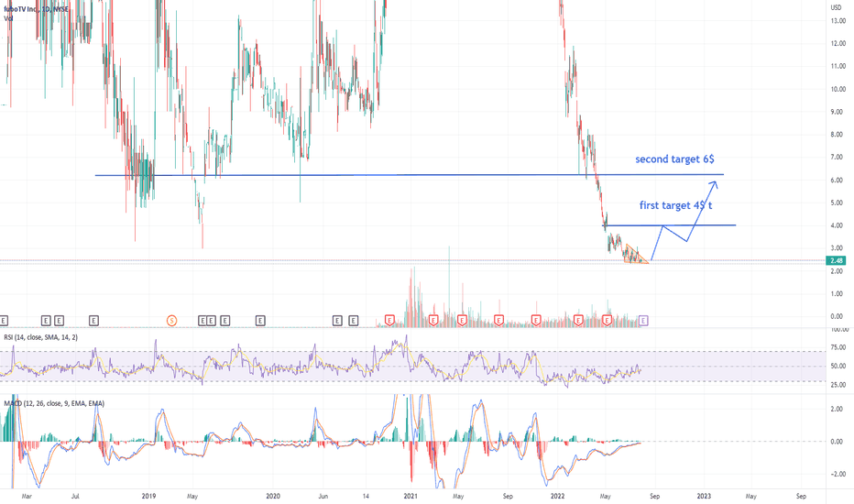Click the 2021 label on the time axis
854x504 pixels.
[x=411, y=496]
